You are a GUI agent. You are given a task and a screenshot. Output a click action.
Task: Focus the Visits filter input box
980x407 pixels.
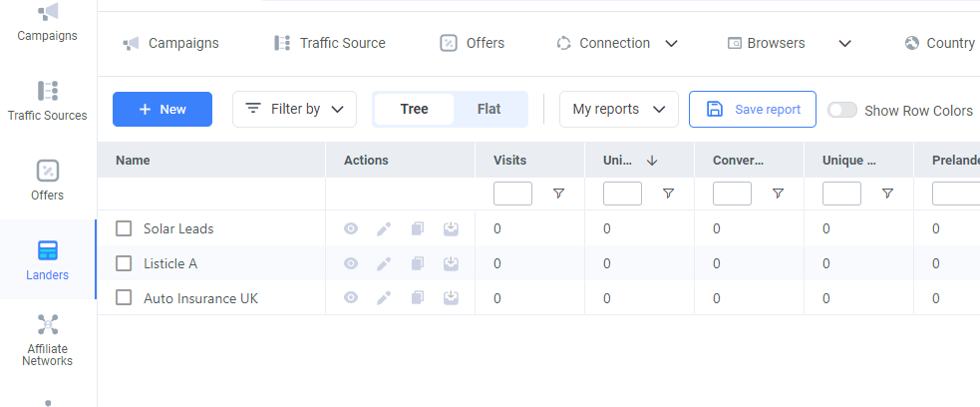(x=512, y=194)
